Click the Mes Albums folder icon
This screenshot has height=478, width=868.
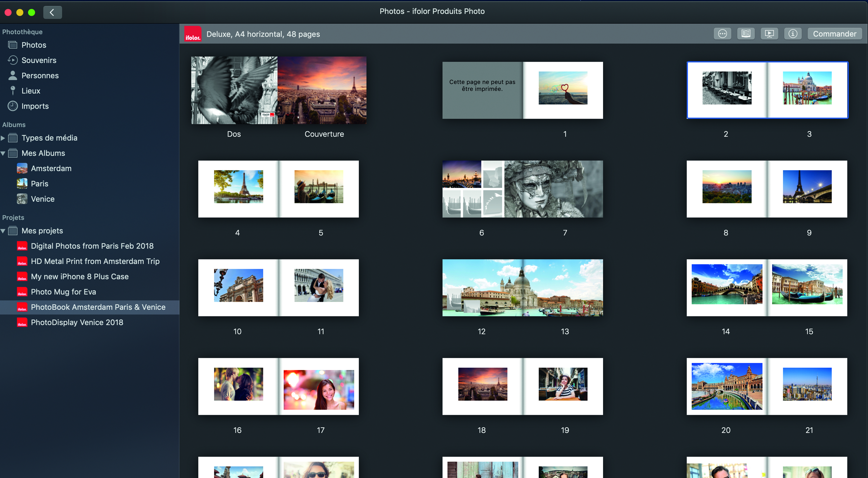13,153
